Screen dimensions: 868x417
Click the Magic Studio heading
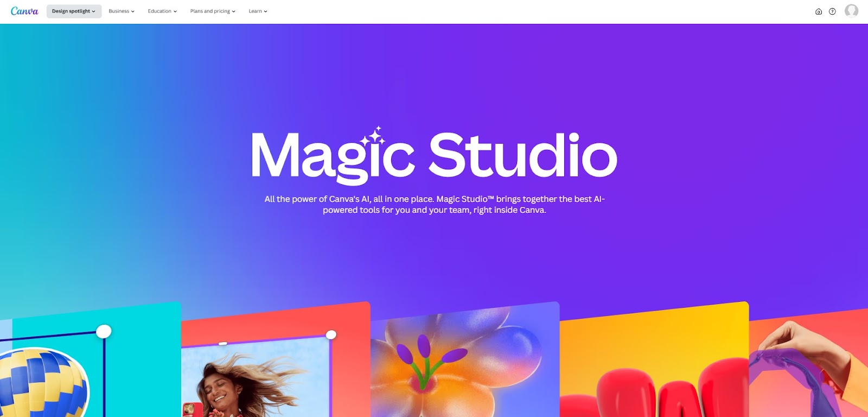(x=434, y=156)
